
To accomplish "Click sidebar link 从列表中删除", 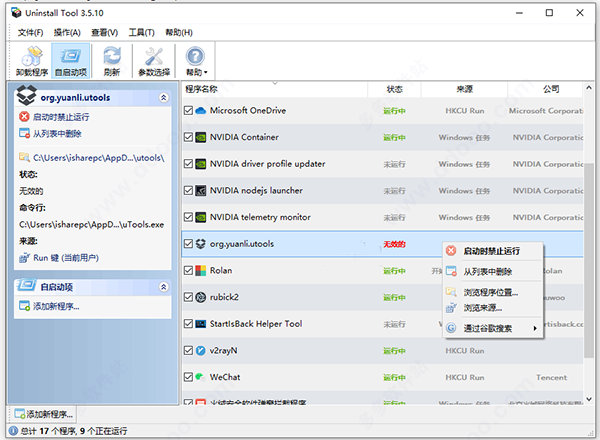I will click(57, 134).
